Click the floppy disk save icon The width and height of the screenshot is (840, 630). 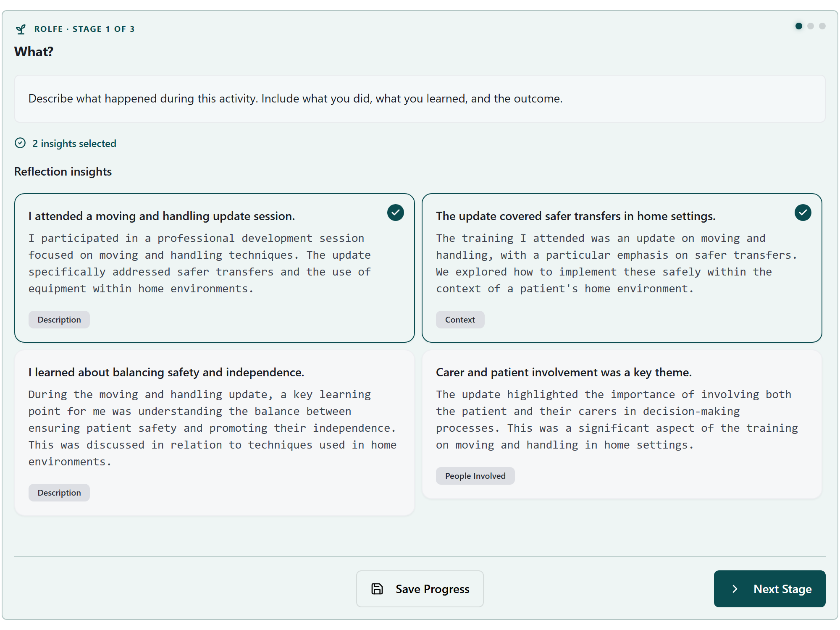pyautogui.click(x=377, y=589)
